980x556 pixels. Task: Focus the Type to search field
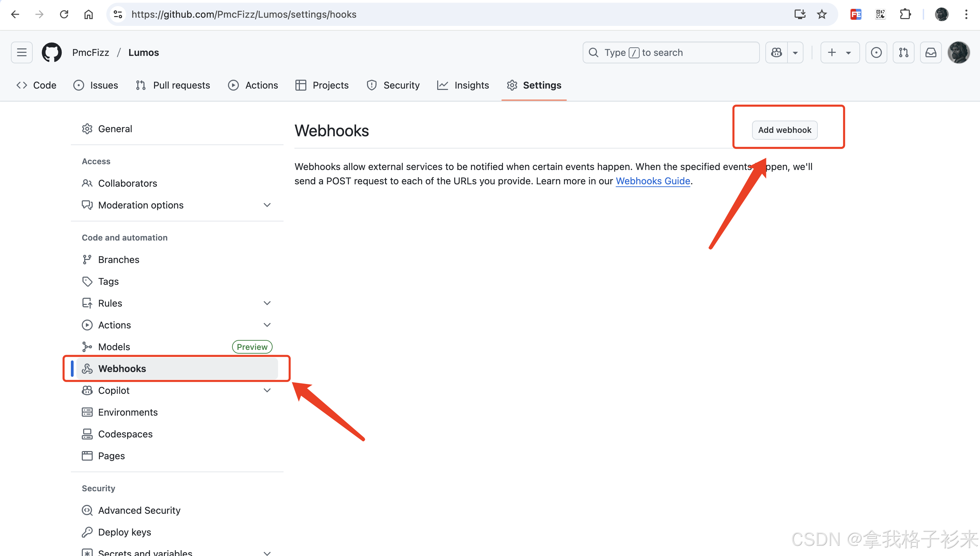671,52
